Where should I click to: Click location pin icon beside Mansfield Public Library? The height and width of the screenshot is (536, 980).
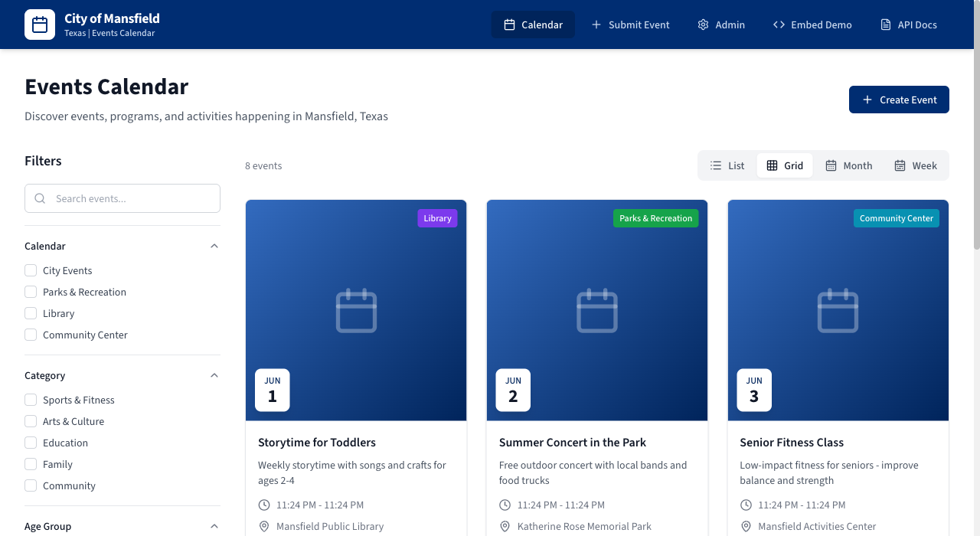click(264, 526)
